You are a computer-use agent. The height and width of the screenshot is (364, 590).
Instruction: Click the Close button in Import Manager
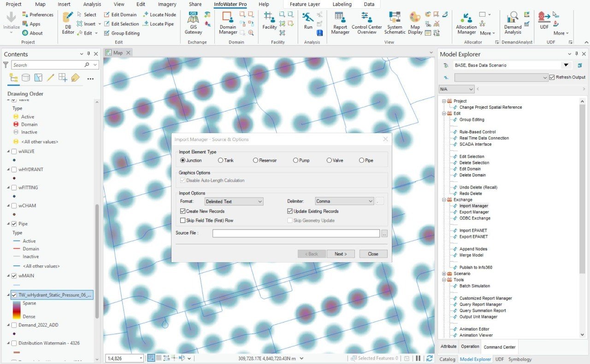tap(373, 254)
